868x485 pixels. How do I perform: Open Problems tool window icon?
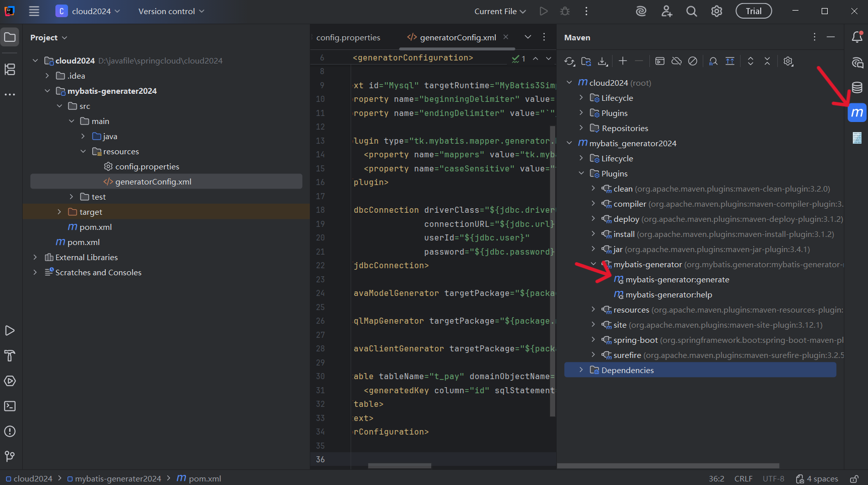[10, 432]
